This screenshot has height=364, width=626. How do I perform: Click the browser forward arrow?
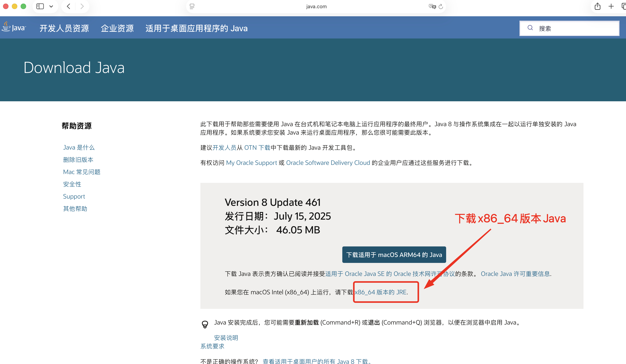[82, 7]
